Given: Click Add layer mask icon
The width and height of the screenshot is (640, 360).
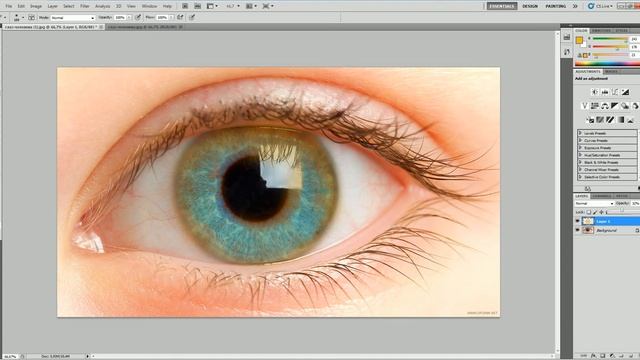Looking at the screenshot, I should (x=602, y=356).
